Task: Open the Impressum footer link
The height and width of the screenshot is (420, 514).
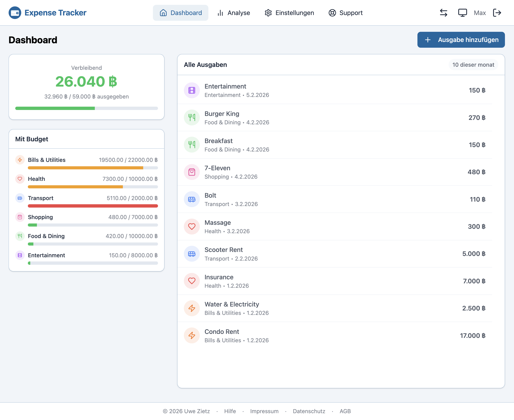Action: 264,411
